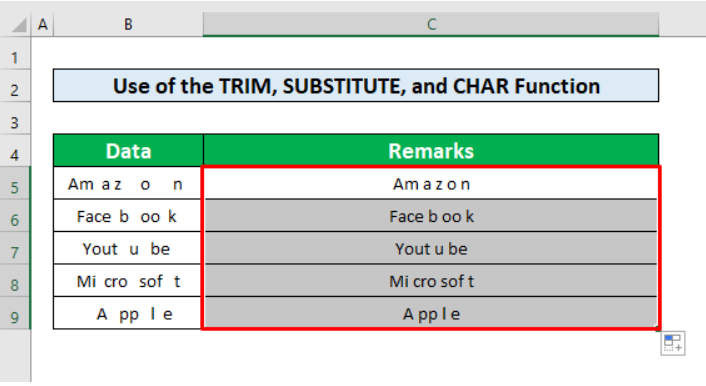The height and width of the screenshot is (386, 706).
Task: Select the Data cell with 'Face b oo k'
Action: pyautogui.click(x=127, y=216)
